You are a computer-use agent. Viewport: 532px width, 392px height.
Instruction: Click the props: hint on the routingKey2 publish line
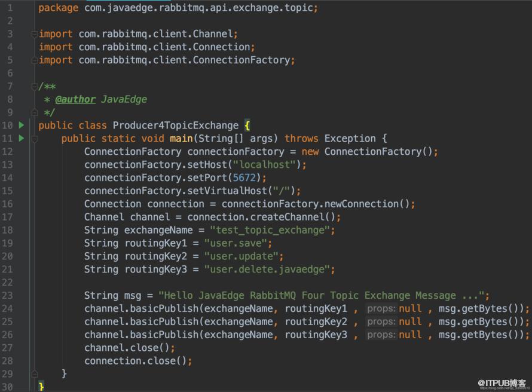(x=381, y=321)
